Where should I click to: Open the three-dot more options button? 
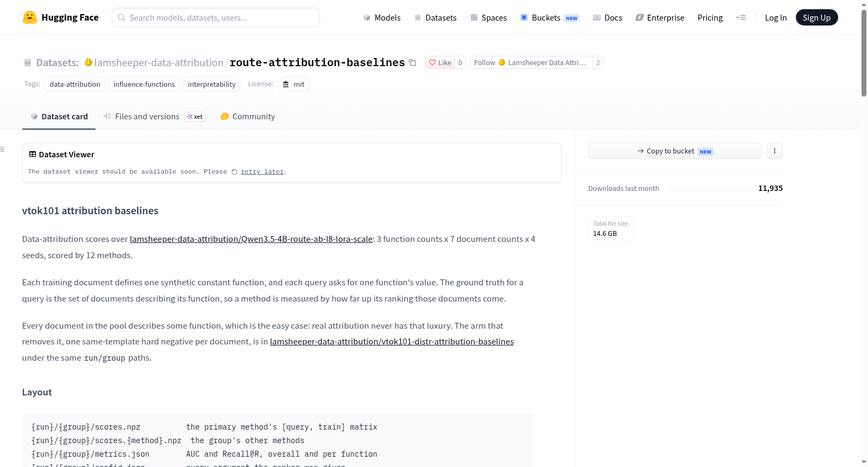tap(775, 151)
